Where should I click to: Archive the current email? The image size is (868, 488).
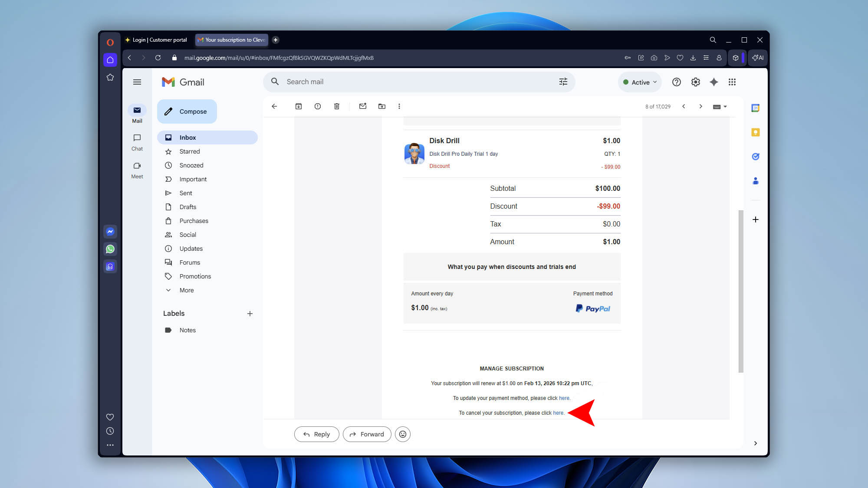click(298, 106)
